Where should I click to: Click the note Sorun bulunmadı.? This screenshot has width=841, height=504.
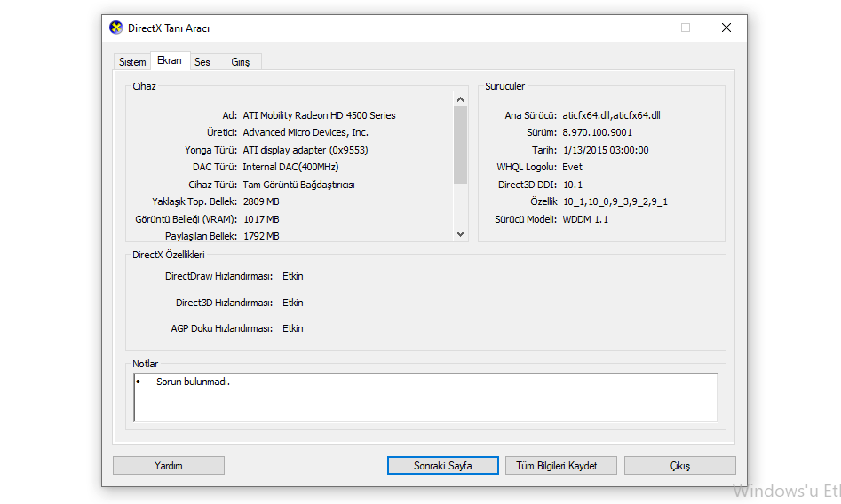point(193,382)
